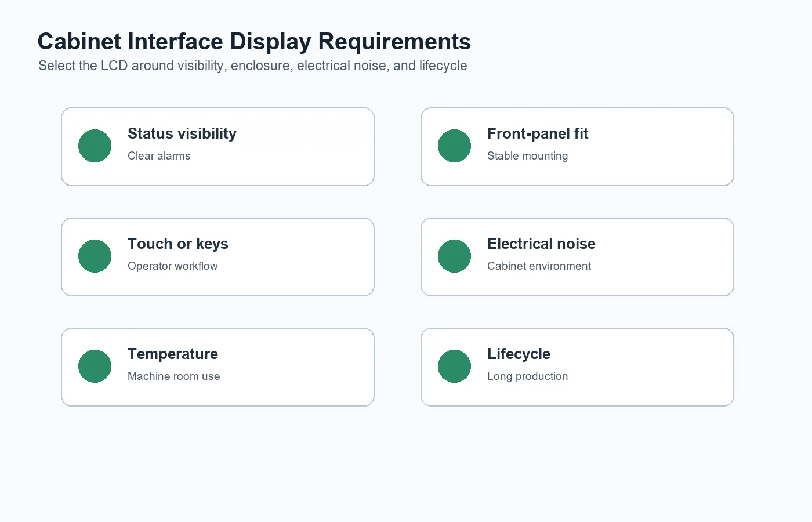This screenshot has height=522, width=812.
Task: Click the green circle beside Front-panel fit
Action: point(454,146)
